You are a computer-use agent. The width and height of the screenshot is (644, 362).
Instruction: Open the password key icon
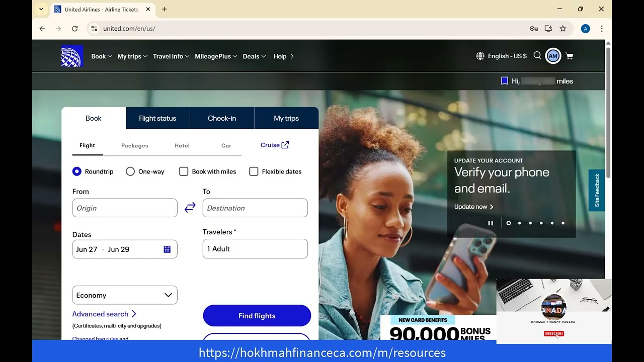534,29
